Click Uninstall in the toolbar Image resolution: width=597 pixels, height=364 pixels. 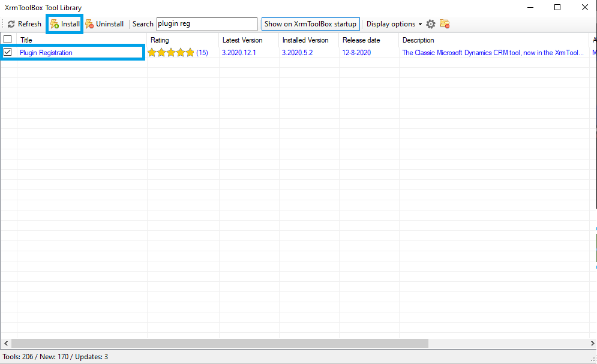105,24
